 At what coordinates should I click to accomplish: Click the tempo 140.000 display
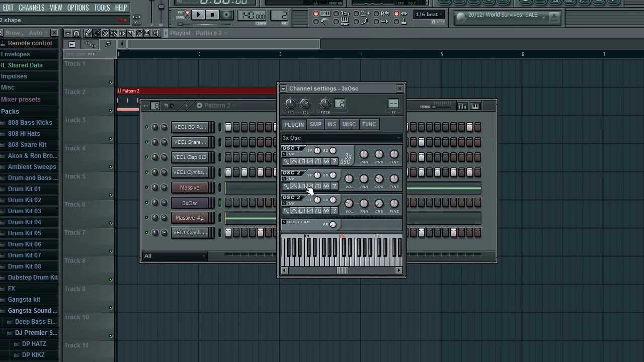(x=253, y=16)
